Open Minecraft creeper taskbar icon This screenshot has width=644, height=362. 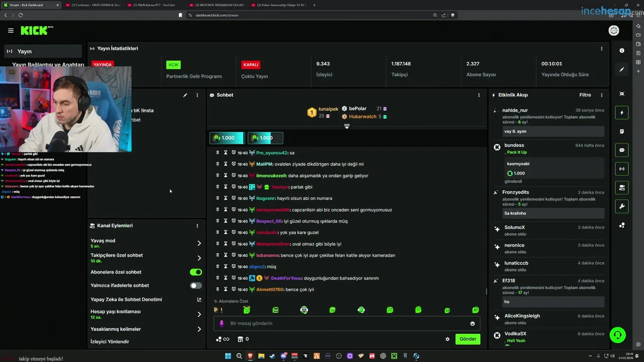[394, 356]
